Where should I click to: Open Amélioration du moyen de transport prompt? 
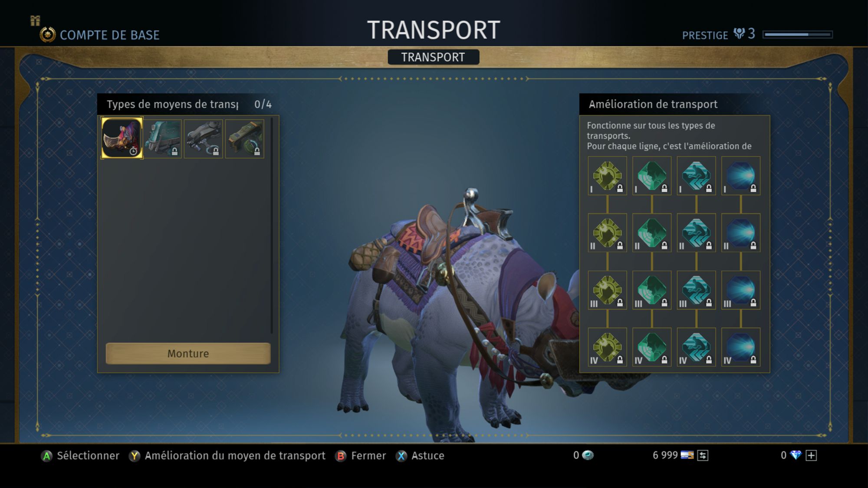click(227, 455)
